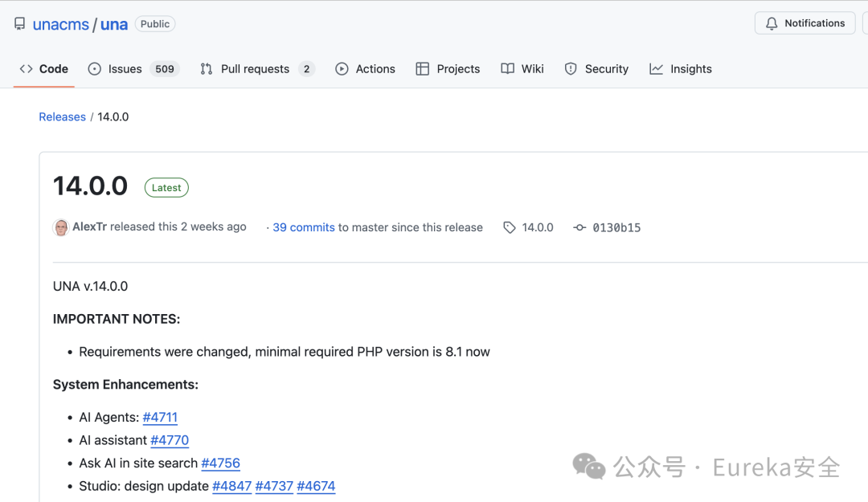This screenshot has height=502, width=868.
Task: Open Studio design issue #4847
Action: (x=232, y=486)
